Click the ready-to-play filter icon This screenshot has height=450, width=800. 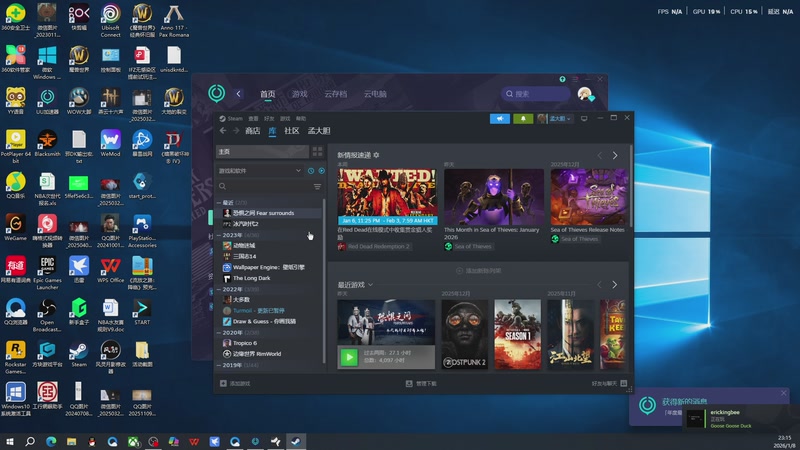(x=321, y=170)
